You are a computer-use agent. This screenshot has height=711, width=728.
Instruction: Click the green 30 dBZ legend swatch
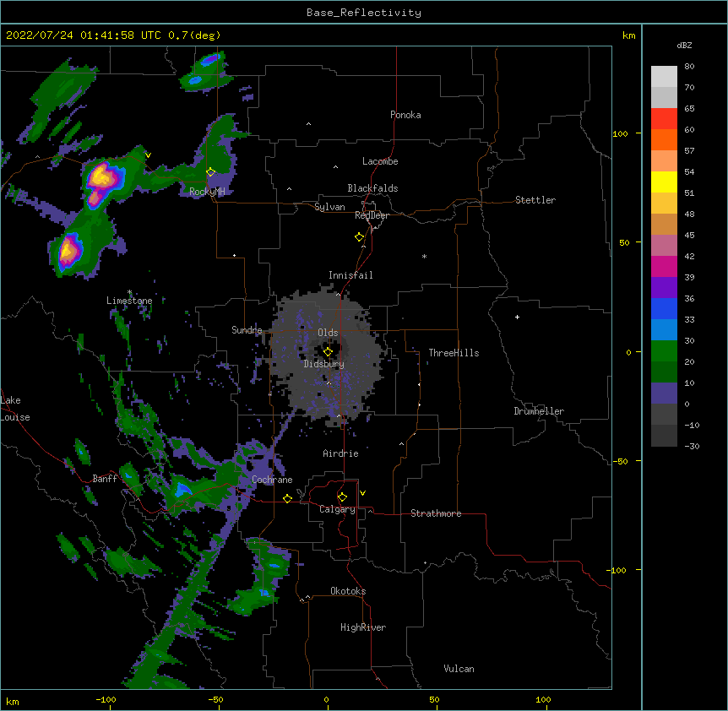[x=664, y=351]
